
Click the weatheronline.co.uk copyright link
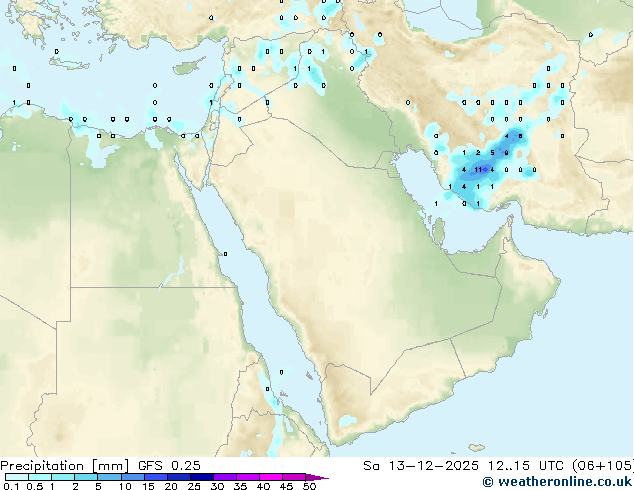pos(557,482)
